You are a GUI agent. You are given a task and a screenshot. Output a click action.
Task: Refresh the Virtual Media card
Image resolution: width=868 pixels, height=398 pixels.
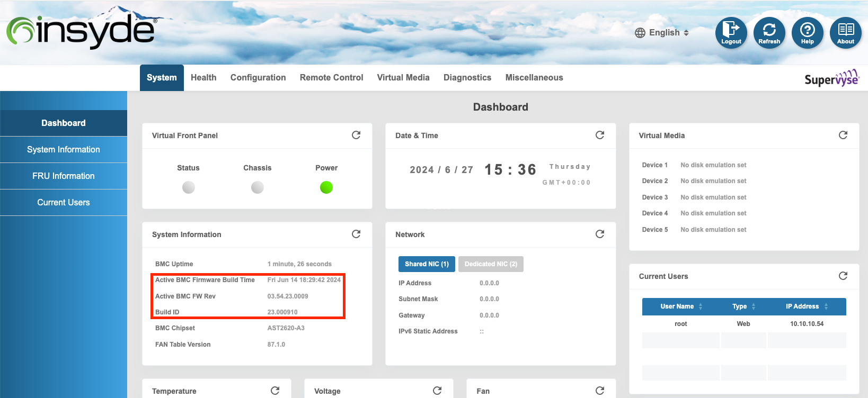click(843, 135)
